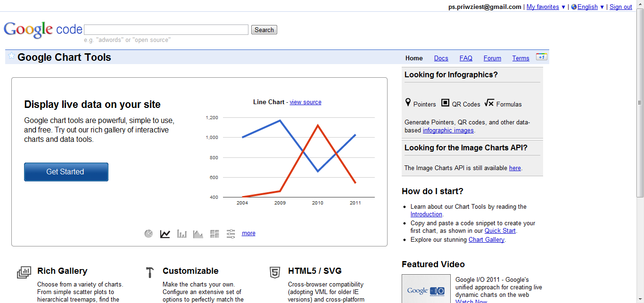Click the Featured Video heading
Viewport: 644px width, 303px height.
click(433, 264)
